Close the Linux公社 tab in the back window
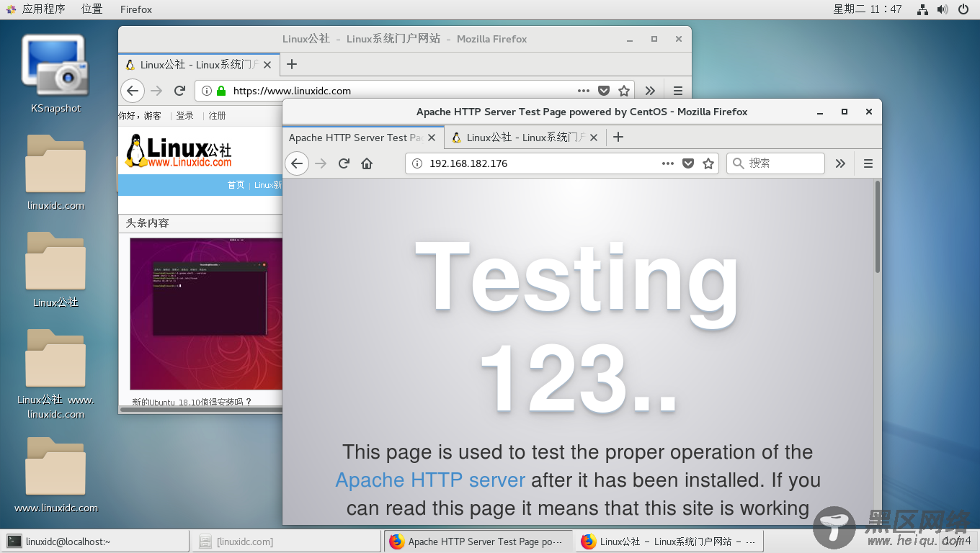The image size is (980, 553). 267,65
